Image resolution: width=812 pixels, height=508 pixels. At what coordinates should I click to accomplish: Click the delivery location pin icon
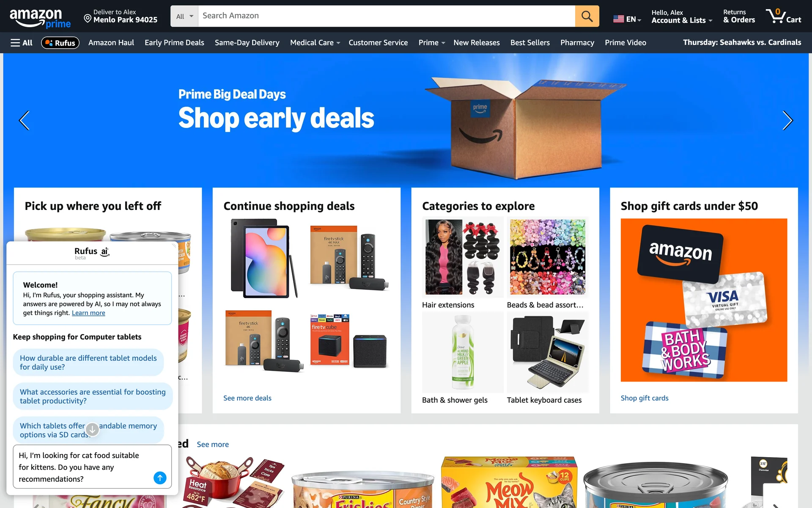pyautogui.click(x=88, y=18)
